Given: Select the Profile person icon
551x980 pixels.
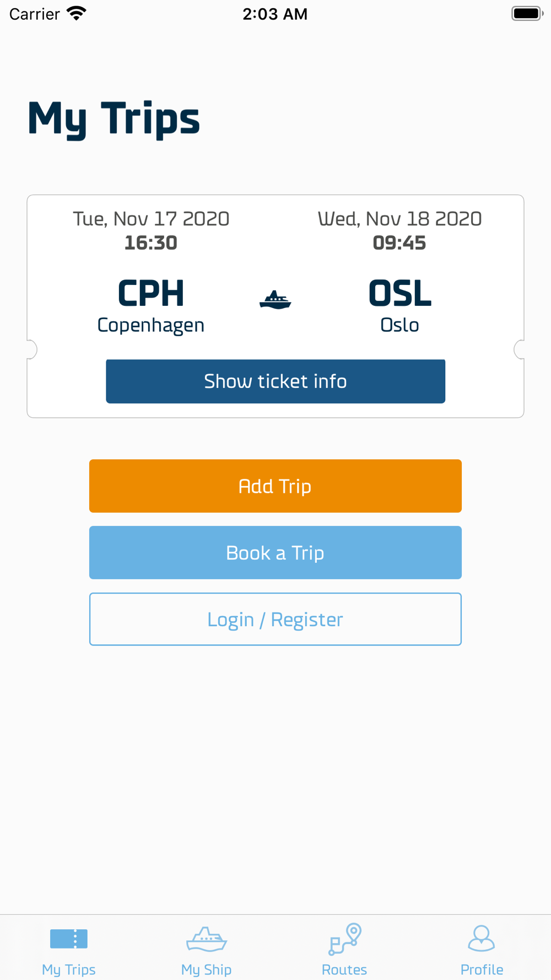Looking at the screenshot, I should click(x=482, y=938).
